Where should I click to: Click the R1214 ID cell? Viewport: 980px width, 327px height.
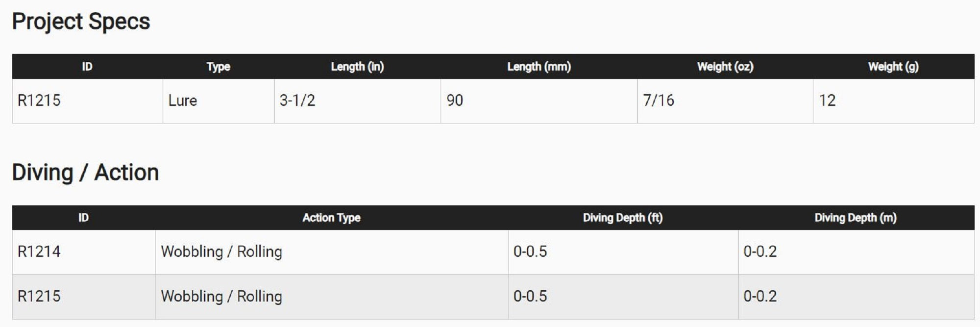pos(39,252)
